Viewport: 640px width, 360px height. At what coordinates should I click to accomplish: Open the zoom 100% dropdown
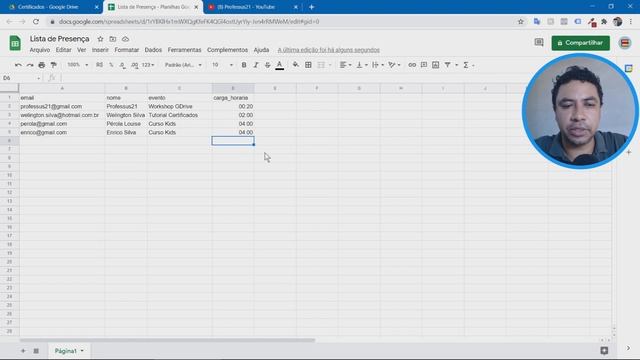click(x=78, y=65)
